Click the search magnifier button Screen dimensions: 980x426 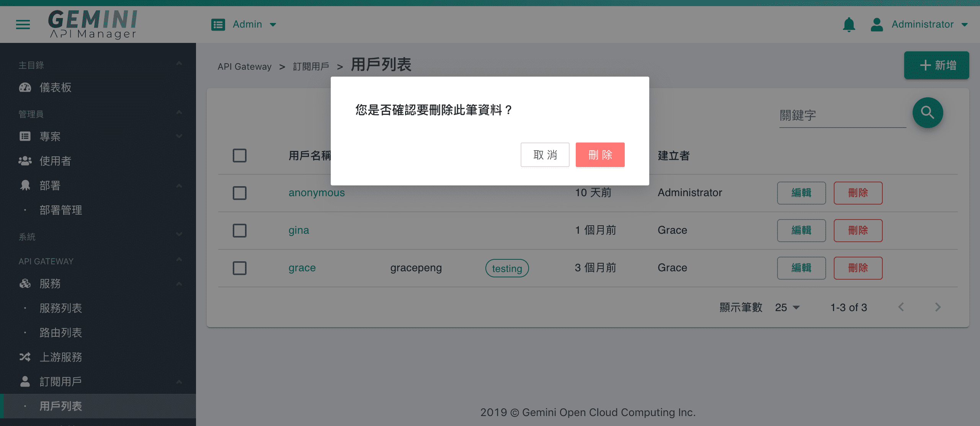[928, 113]
